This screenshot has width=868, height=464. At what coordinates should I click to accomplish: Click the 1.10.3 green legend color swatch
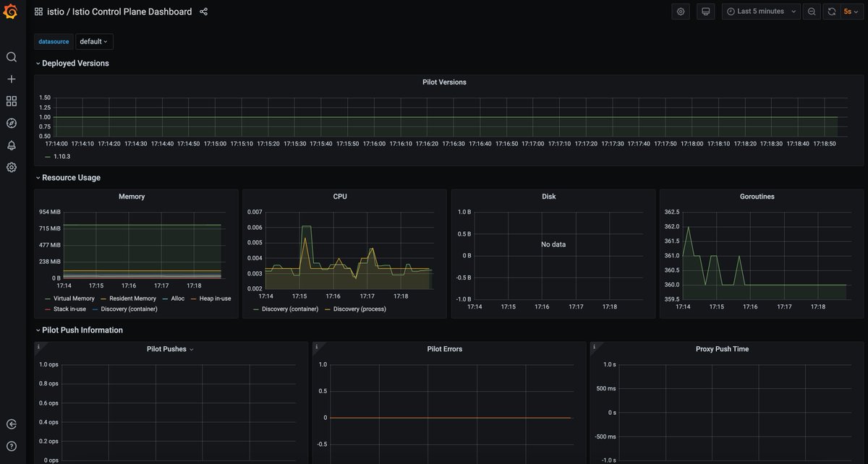[48, 157]
